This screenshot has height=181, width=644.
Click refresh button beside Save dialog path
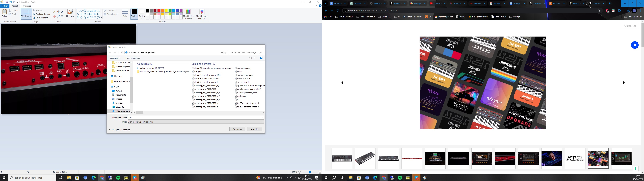point(226,52)
